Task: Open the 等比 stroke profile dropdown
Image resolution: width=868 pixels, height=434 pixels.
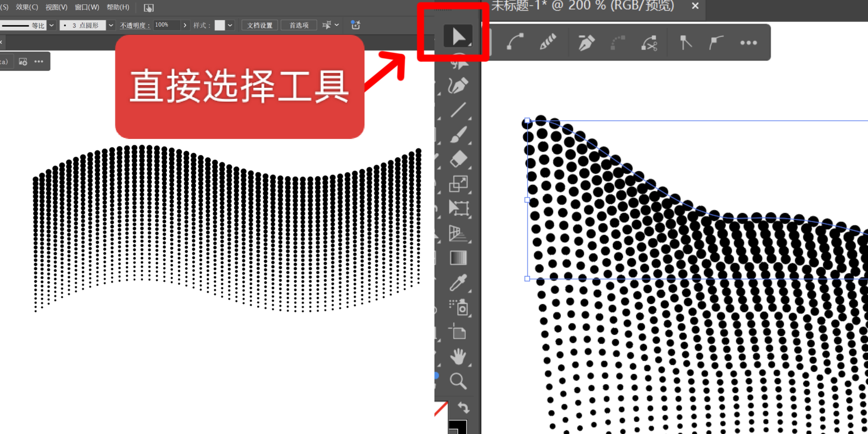Action: [x=51, y=25]
